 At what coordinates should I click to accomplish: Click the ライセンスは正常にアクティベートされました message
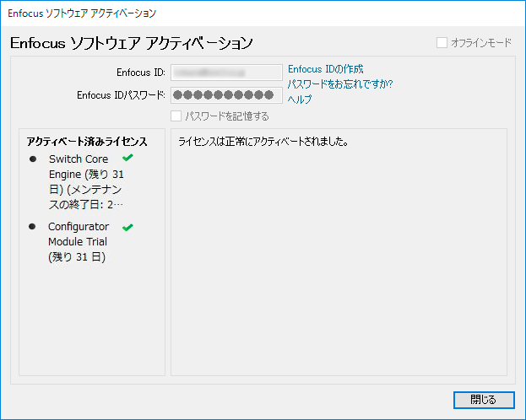tap(263, 142)
